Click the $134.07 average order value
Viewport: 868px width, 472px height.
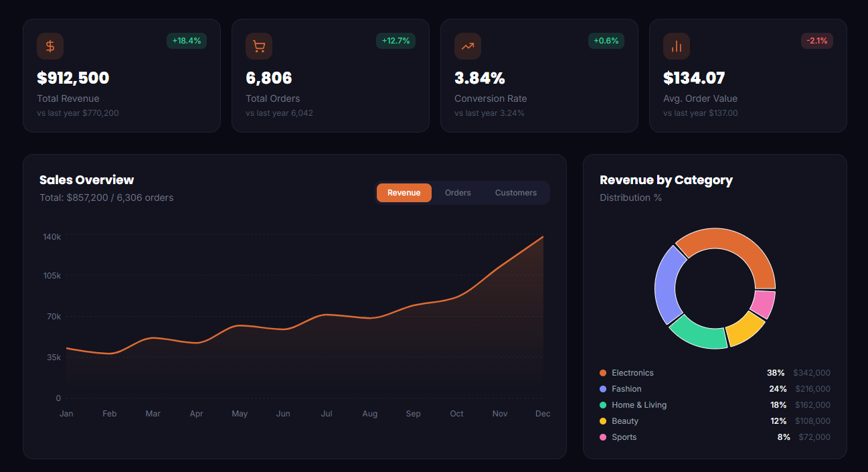click(694, 78)
